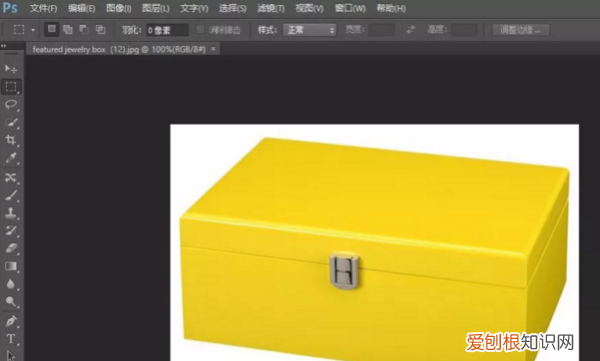The image size is (600, 361).
Task: Select the History Brush tool
Action: [x=11, y=230]
